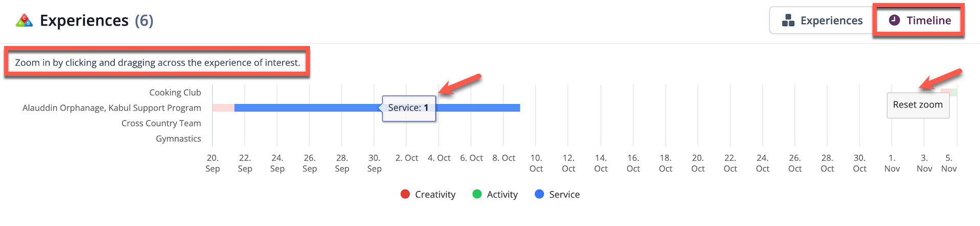Click the blue Service legend dot
Viewport: 980px width, 226px height.
(x=539, y=194)
